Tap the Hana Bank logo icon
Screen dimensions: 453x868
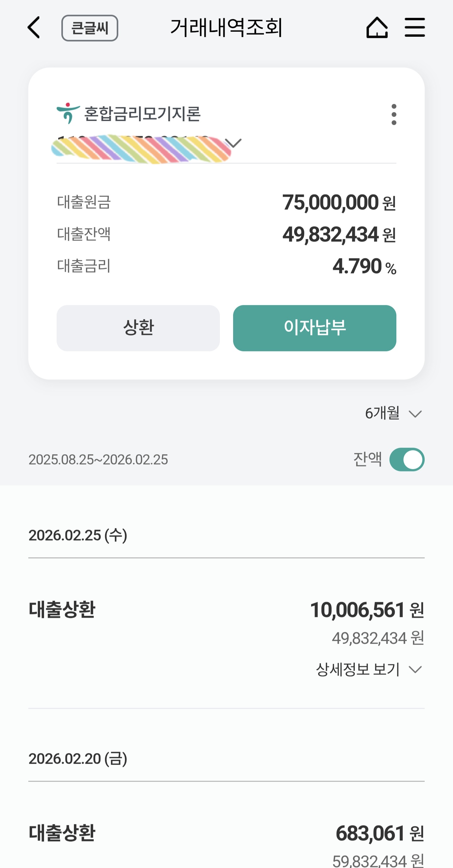point(68,113)
